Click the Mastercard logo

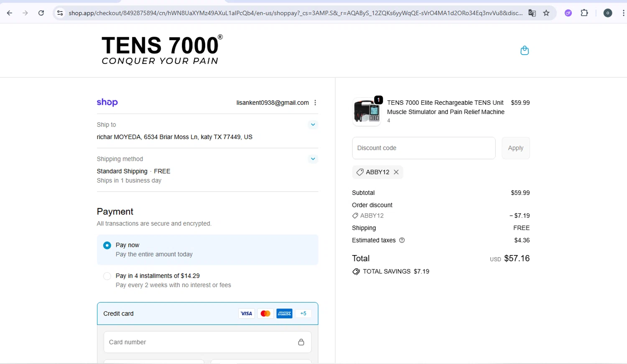(265, 313)
